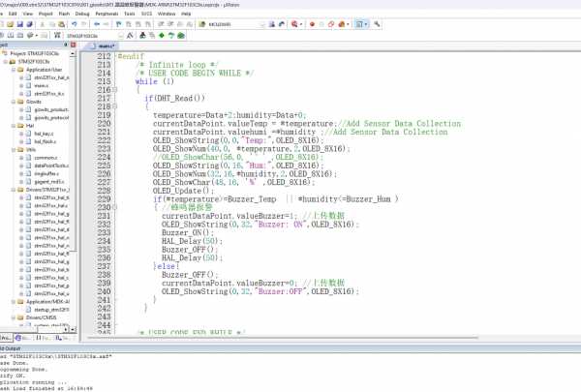Open Options for Target wand icon
This screenshot has width=581, height=392.
[130, 36]
